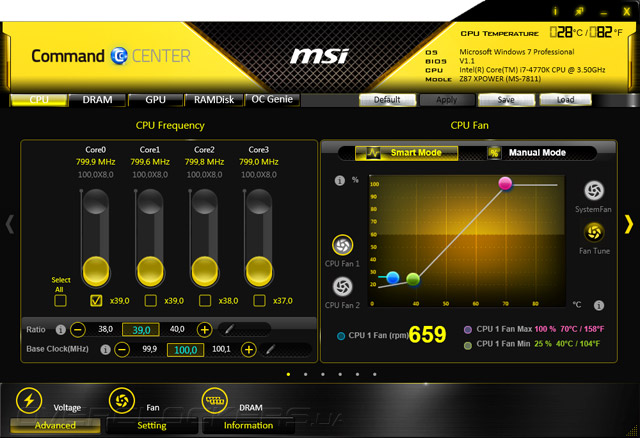Open the DRAM tab

pos(97,100)
